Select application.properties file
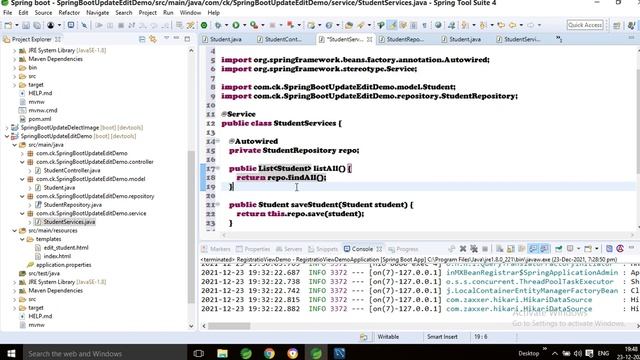 coord(64,265)
